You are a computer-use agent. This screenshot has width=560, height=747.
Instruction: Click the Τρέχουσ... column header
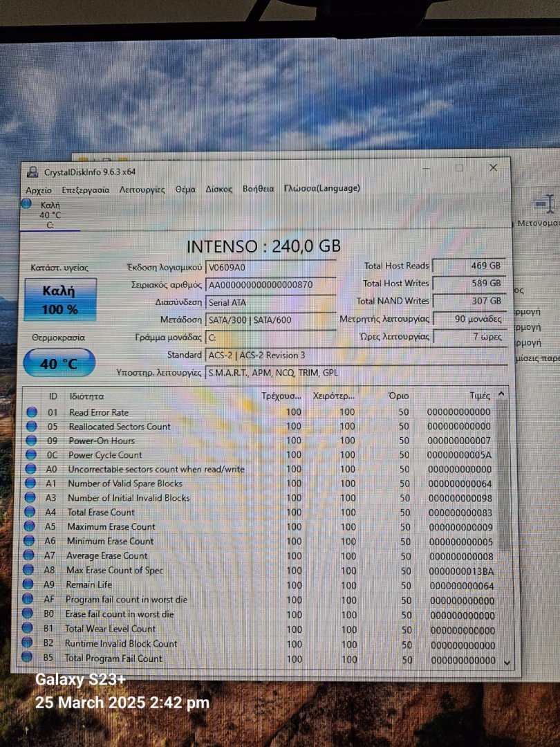click(x=281, y=396)
